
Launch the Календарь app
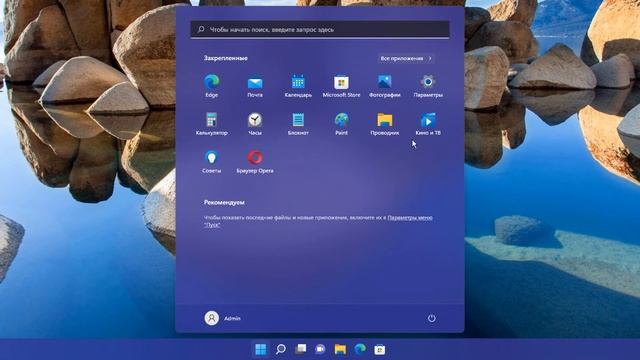coord(298,86)
